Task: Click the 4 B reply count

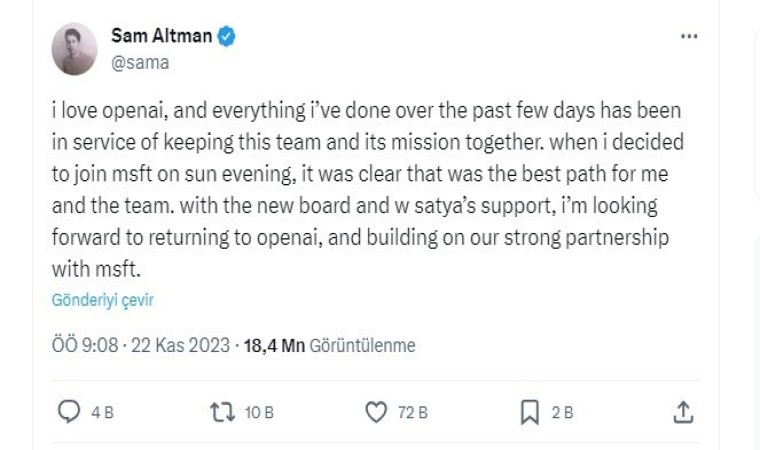Action: pos(102,413)
